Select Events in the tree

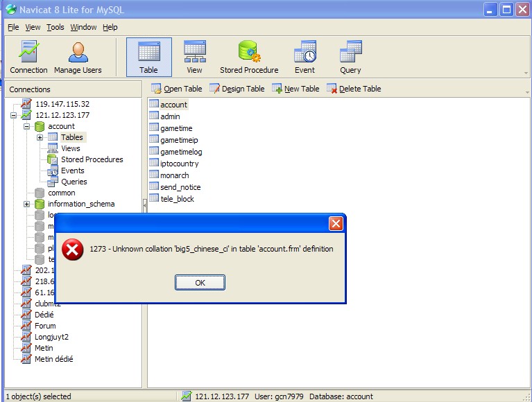(x=73, y=171)
